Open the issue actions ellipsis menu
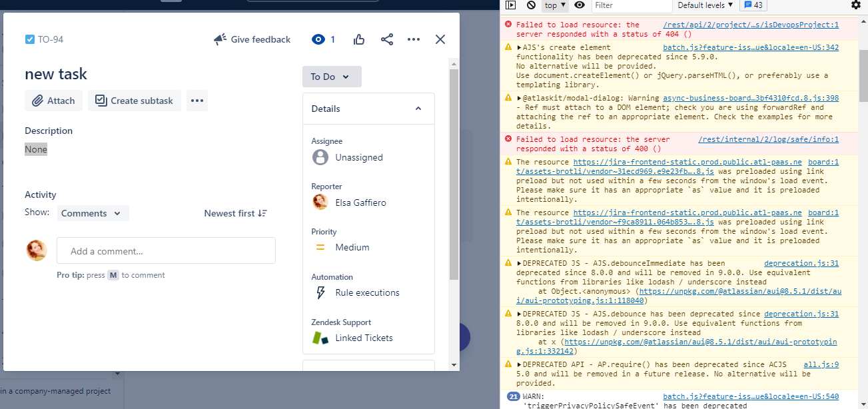Viewport: 868px width, 409px height. [414, 39]
